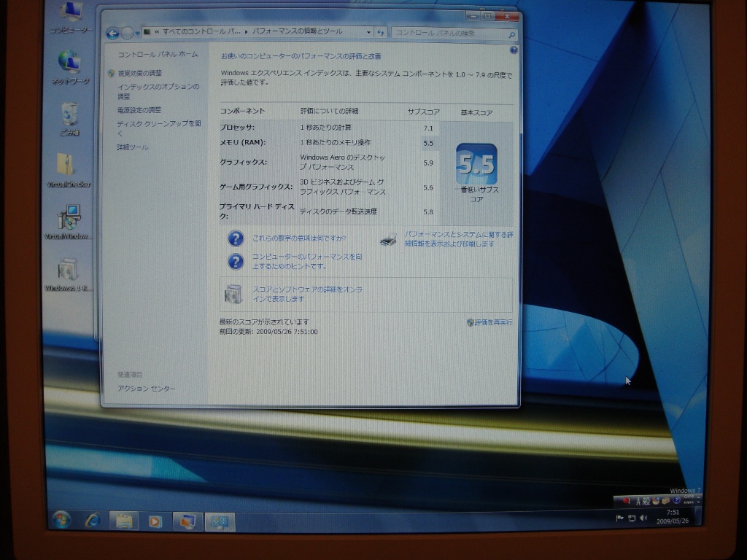Open 電源設定の調整 link

pyautogui.click(x=139, y=110)
